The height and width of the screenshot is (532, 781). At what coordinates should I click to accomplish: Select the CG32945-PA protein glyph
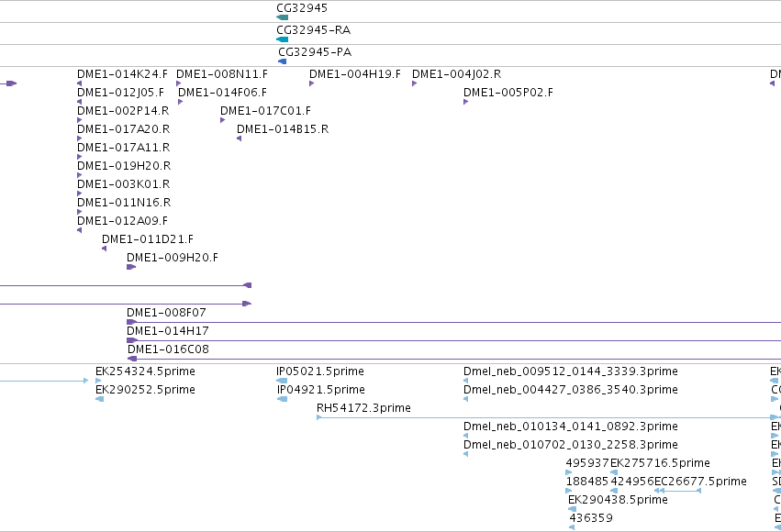click(283, 61)
